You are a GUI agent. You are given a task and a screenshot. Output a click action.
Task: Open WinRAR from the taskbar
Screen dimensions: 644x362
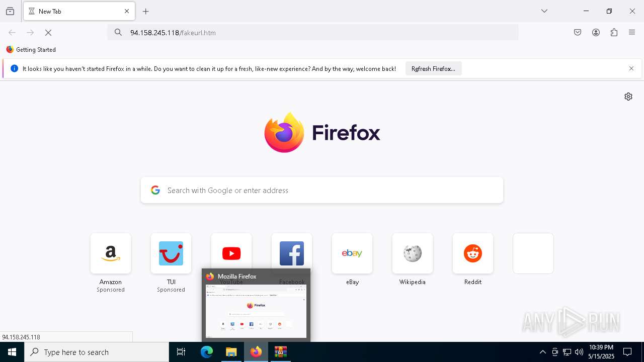[x=281, y=352]
